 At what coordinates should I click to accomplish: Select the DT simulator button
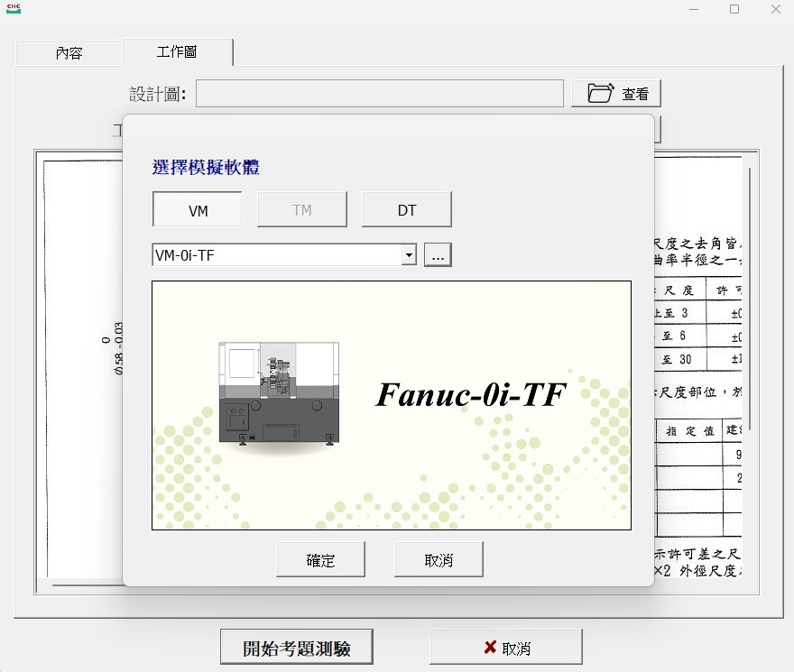[x=407, y=209]
